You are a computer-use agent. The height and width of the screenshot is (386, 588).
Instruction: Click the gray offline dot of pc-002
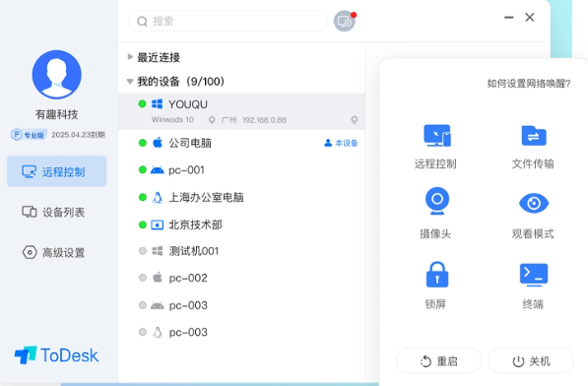(x=143, y=278)
